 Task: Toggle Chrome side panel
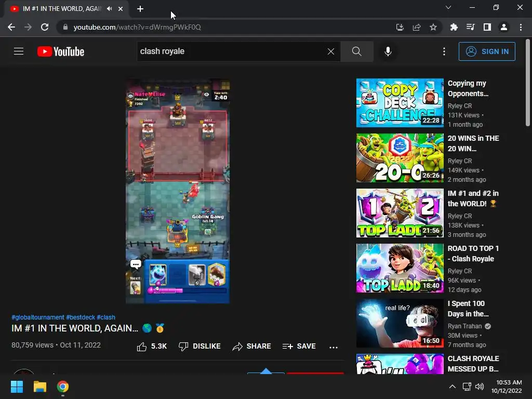[x=487, y=27]
